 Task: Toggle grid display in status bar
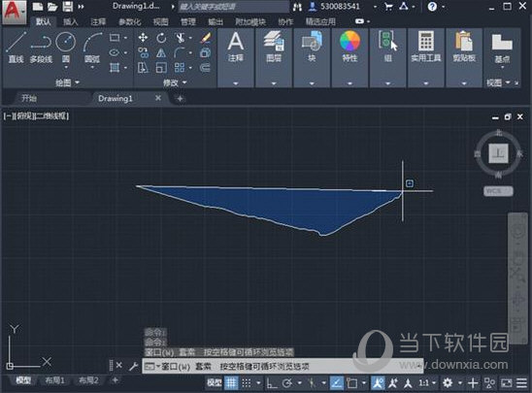(x=231, y=383)
